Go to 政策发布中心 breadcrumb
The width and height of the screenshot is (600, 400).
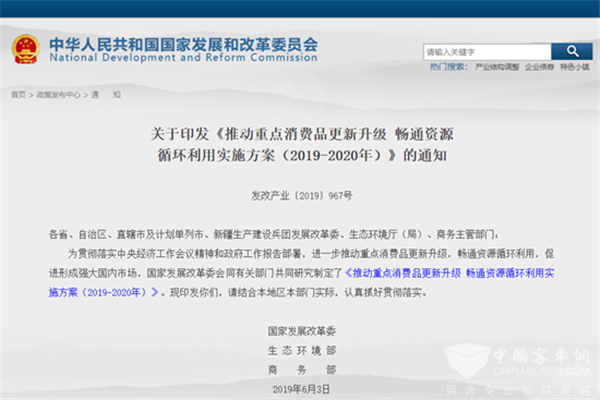[58, 95]
